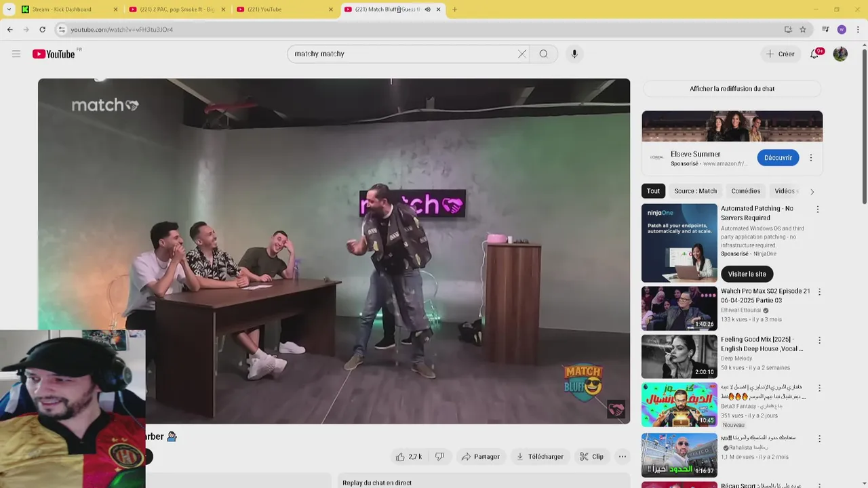This screenshot has width=868, height=488.
Task: Click the address bar URL
Action: [x=122, y=30]
